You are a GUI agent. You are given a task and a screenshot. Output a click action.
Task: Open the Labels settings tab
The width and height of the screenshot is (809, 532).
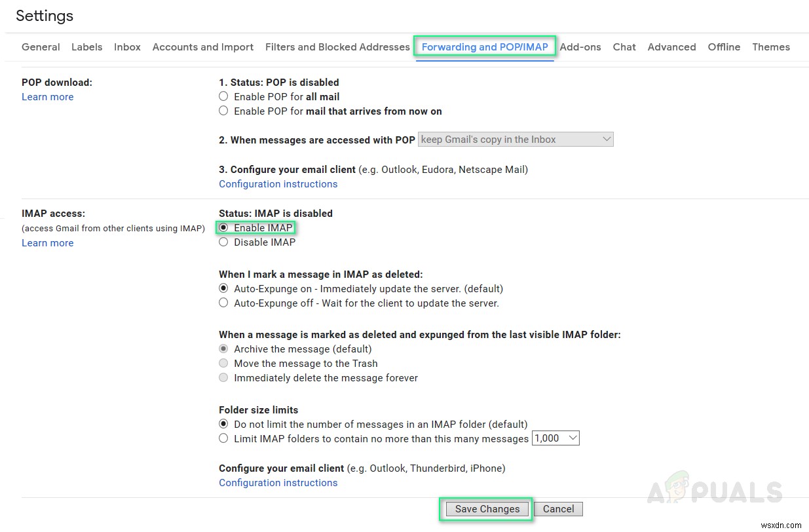tap(86, 47)
